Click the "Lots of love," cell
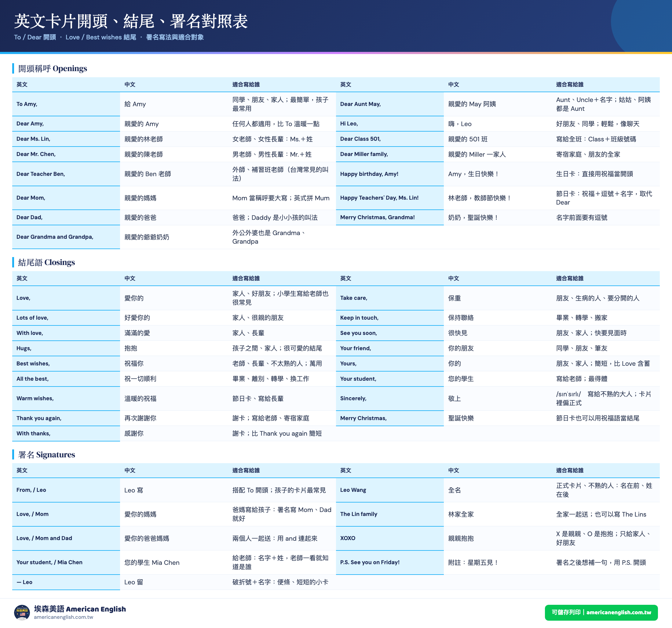672x628 pixels. (66, 318)
